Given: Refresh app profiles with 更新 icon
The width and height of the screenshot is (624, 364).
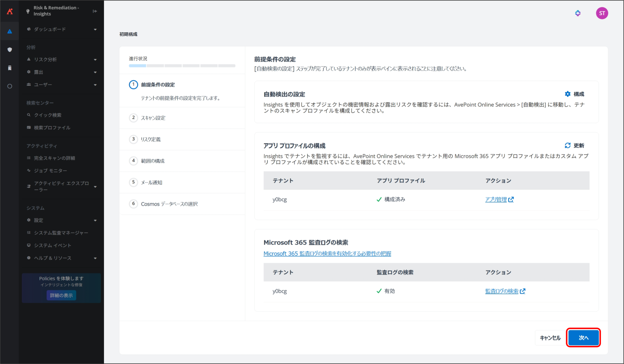Looking at the screenshot, I should 575,145.
